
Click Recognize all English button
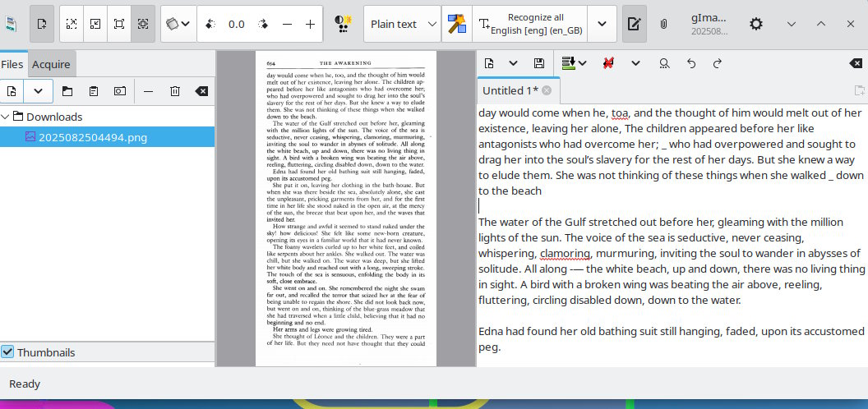click(x=530, y=24)
